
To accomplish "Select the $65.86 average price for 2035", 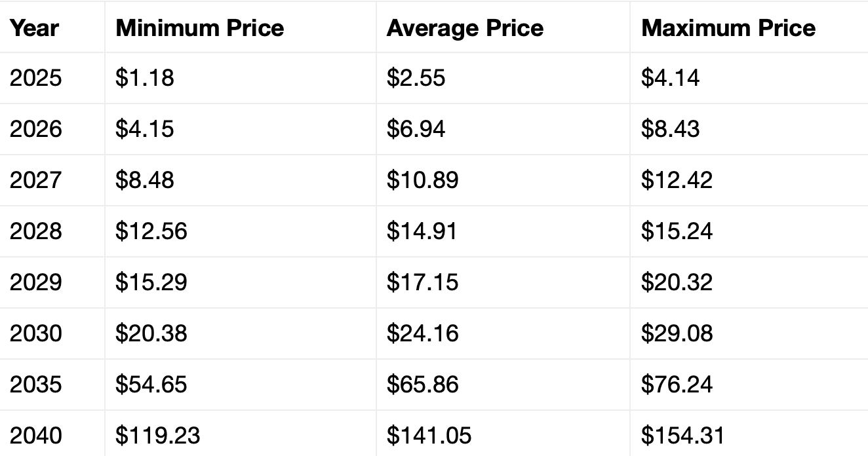I will coord(422,385).
